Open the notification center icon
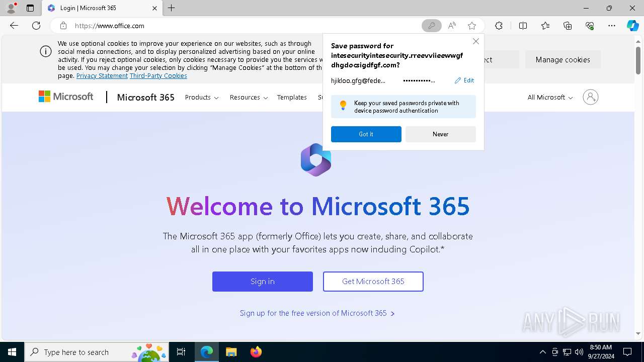Viewport: 644px width, 362px height. point(627,352)
